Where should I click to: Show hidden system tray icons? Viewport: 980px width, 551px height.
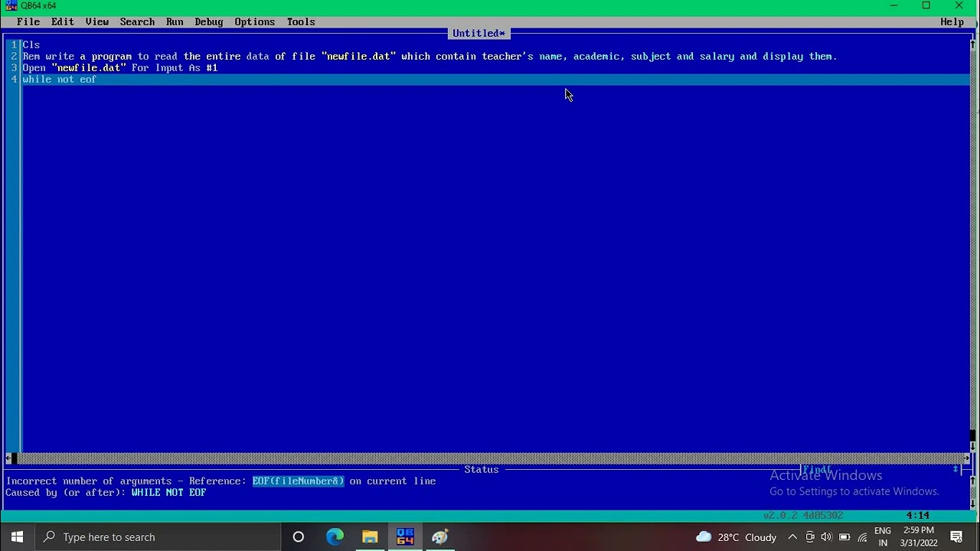coord(792,537)
